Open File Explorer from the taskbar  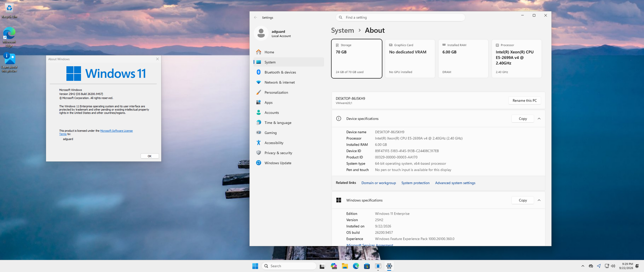point(345,266)
